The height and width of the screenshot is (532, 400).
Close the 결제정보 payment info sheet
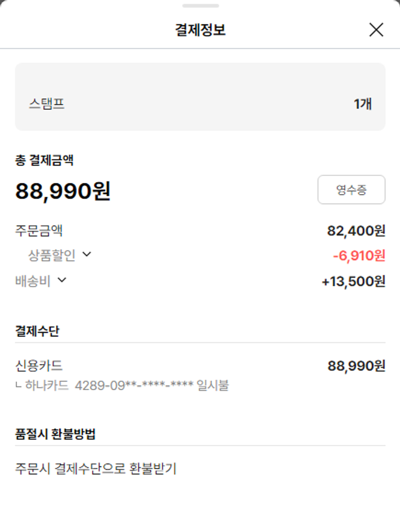(376, 30)
